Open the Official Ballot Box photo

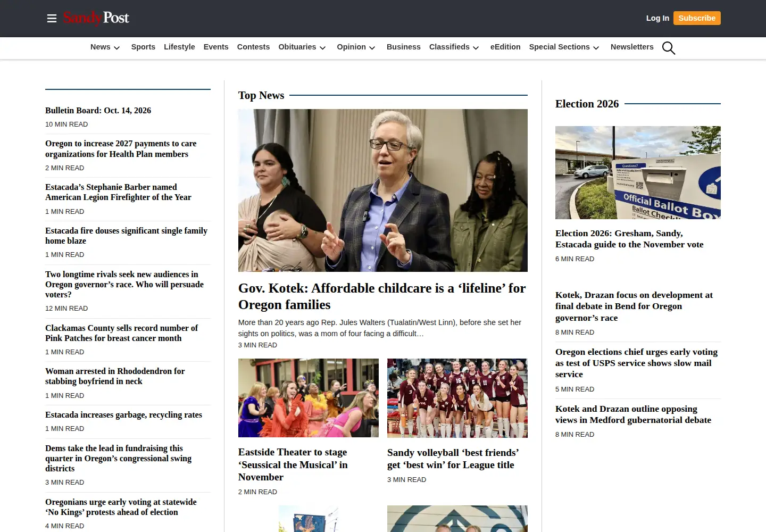[638, 172]
